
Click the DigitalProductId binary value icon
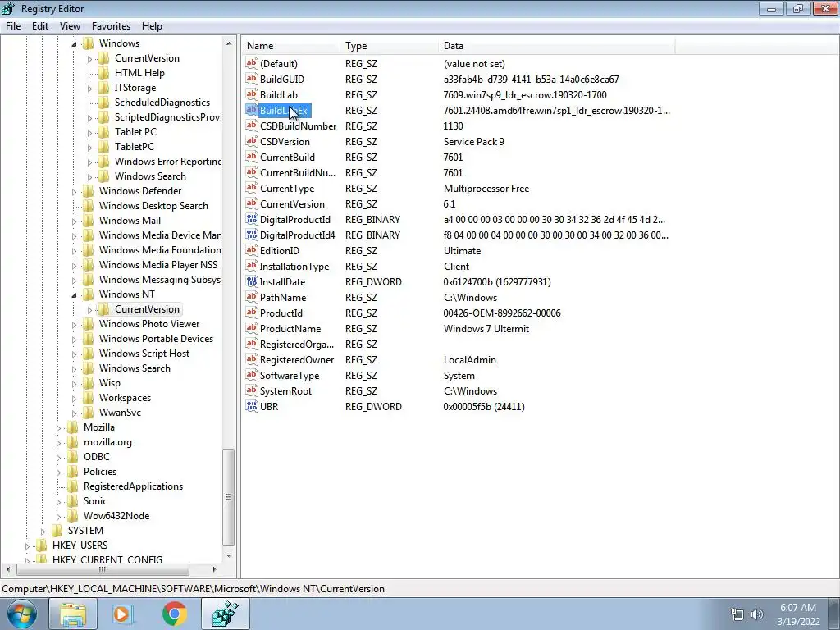tap(251, 219)
